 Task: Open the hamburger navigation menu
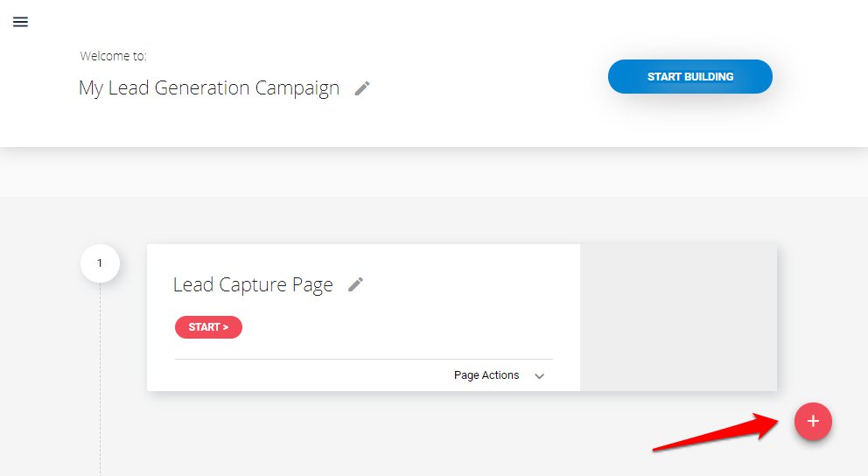(20, 22)
